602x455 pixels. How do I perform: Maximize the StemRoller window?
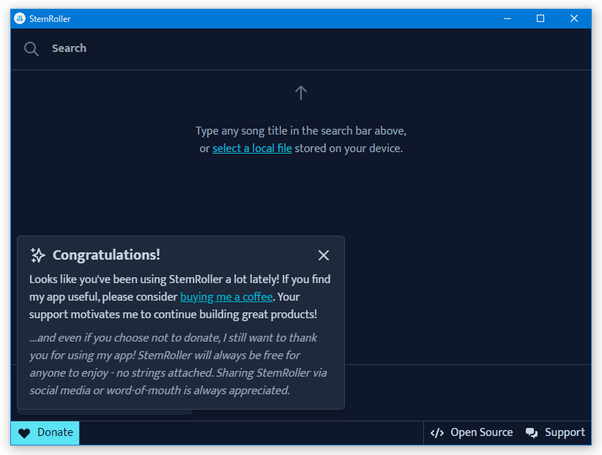(x=540, y=18)
